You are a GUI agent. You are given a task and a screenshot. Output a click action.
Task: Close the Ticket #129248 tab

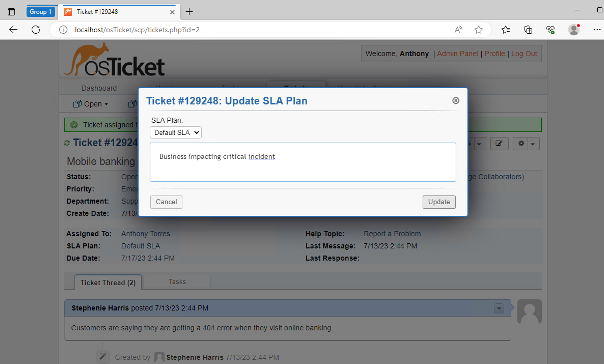pyautogui.click(x=172, y=12)
